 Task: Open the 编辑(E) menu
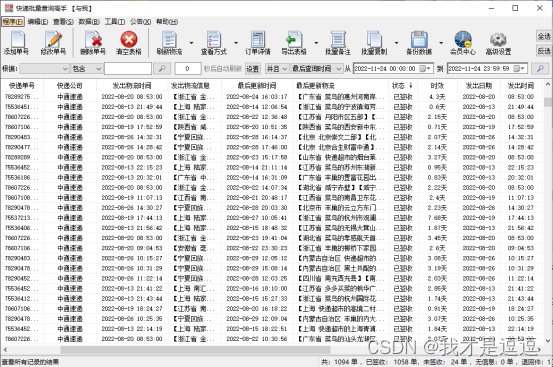click(x=38, y=22)
